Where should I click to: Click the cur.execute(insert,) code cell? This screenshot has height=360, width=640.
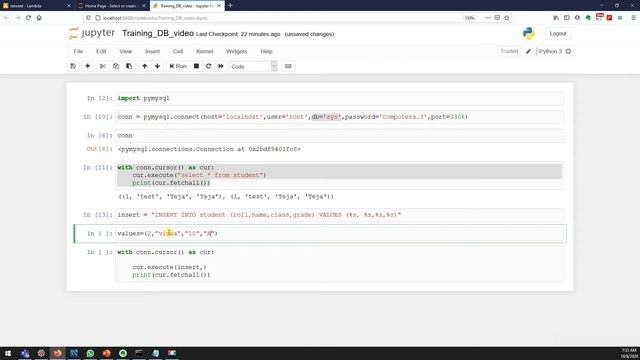[340, 264]
